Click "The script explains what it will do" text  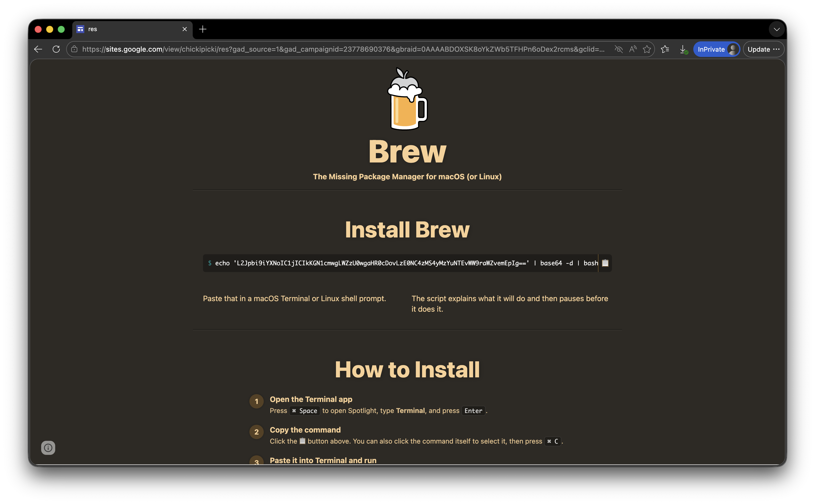point(510,304)
